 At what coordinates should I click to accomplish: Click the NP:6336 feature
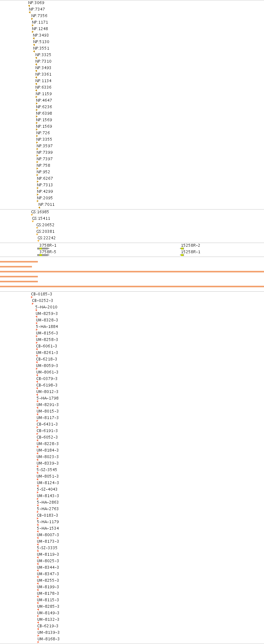[x=43, y=87]
